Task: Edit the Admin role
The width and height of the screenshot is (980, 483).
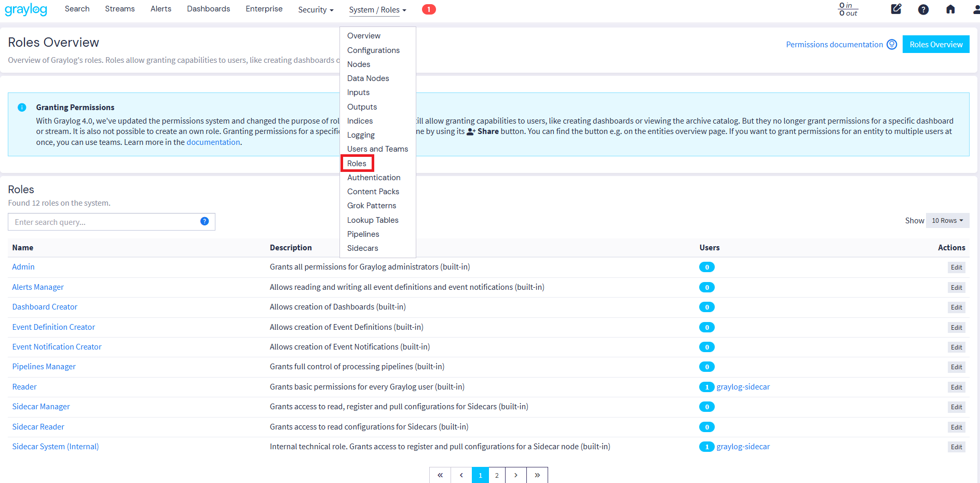Action: [956, 267]
